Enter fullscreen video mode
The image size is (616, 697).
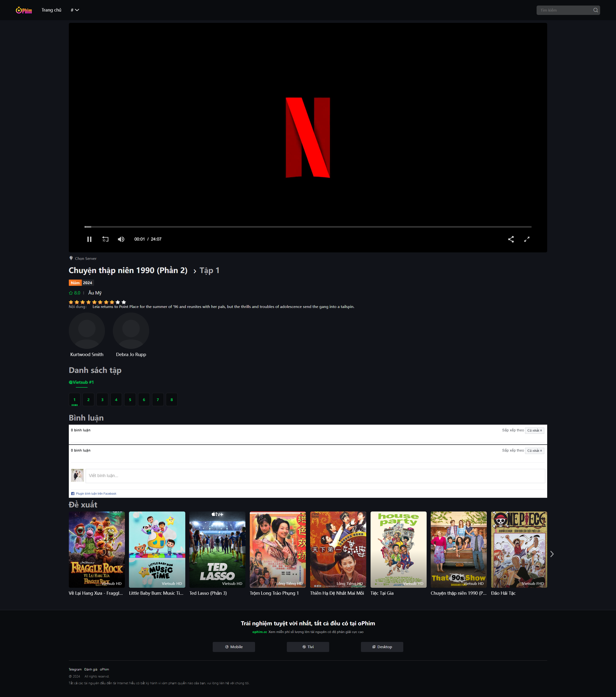[x=527, y=239]
